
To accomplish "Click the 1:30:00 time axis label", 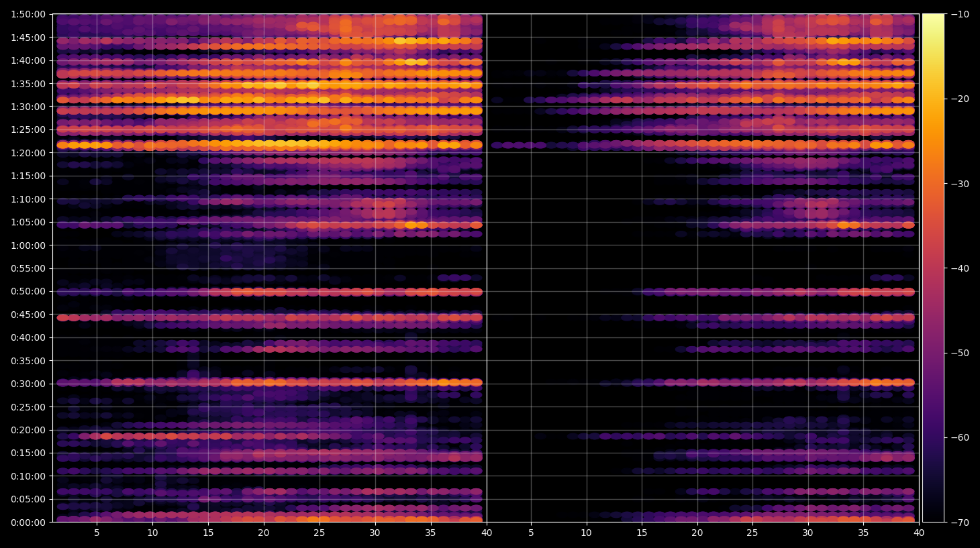I will pos(28,107).
